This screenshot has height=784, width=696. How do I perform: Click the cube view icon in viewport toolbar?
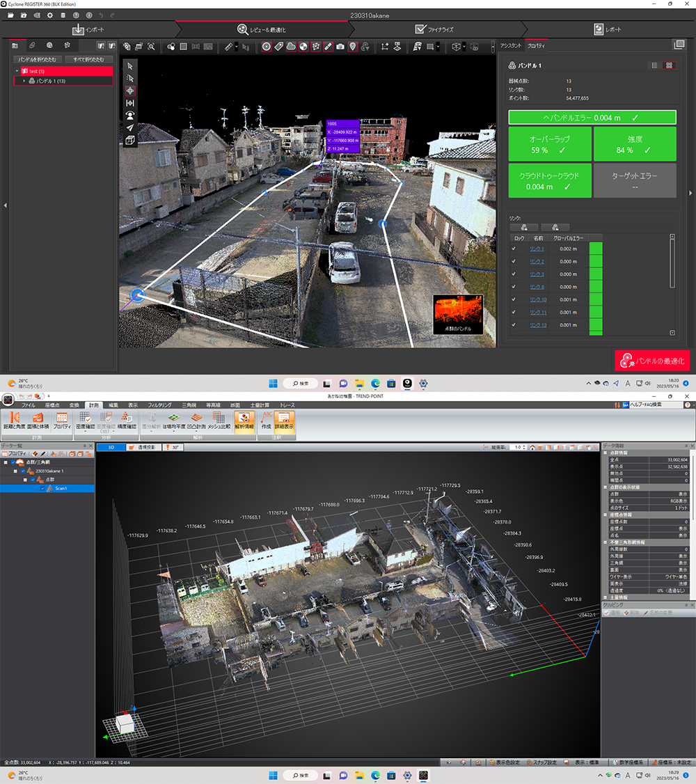point(130,141)
